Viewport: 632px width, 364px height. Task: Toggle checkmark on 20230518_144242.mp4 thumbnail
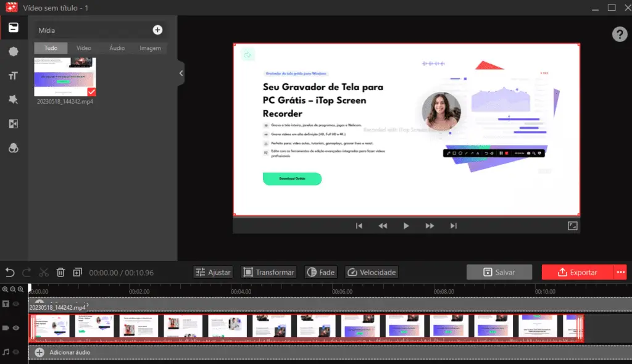91,92
